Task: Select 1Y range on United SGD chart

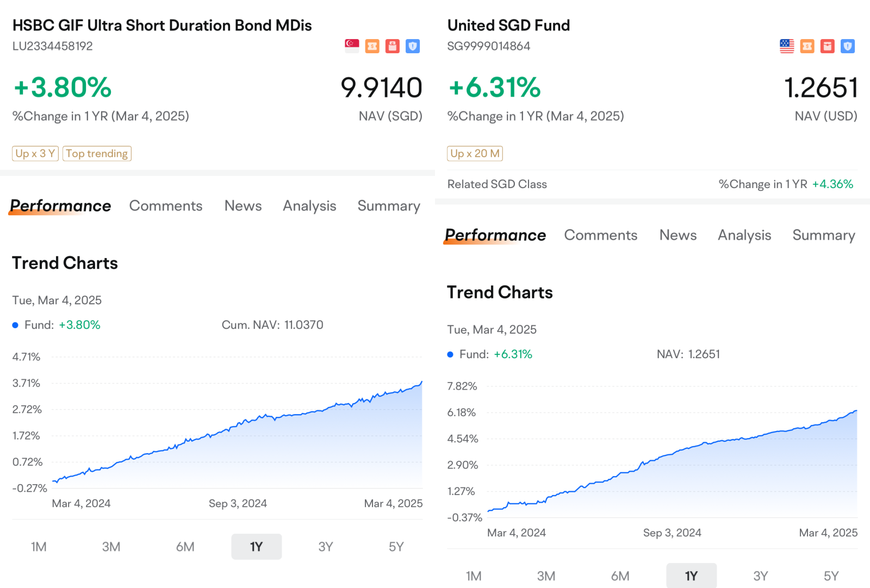Action: pyautogui.click(x=692, y=576)
